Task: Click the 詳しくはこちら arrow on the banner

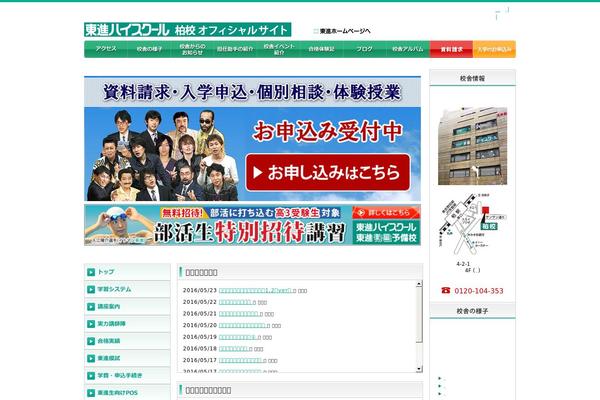Action: click(386, 212)
